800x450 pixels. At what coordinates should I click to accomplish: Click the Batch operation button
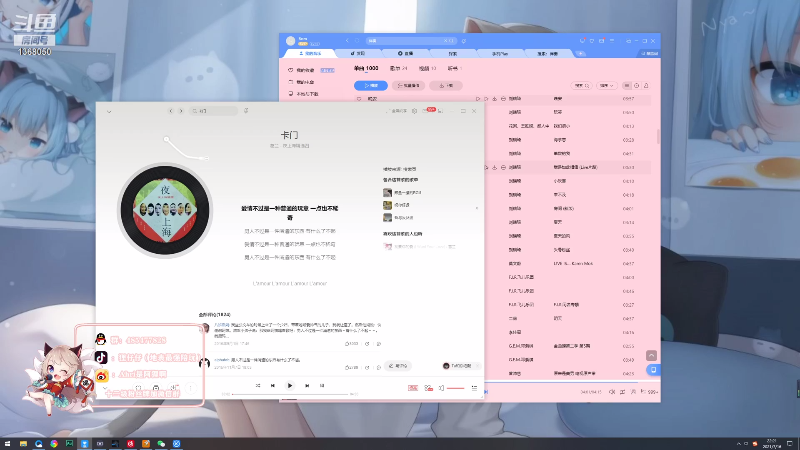coord(409,86)
